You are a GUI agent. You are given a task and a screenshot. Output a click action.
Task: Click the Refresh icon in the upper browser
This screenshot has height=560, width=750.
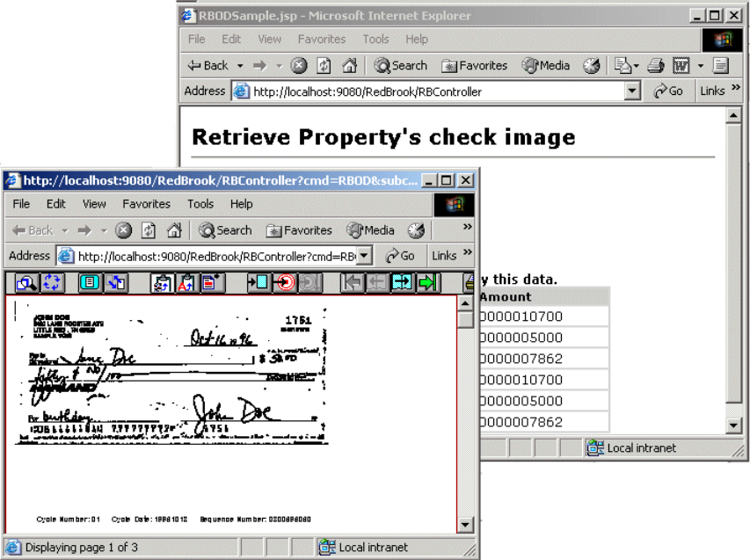pos(323,65)
